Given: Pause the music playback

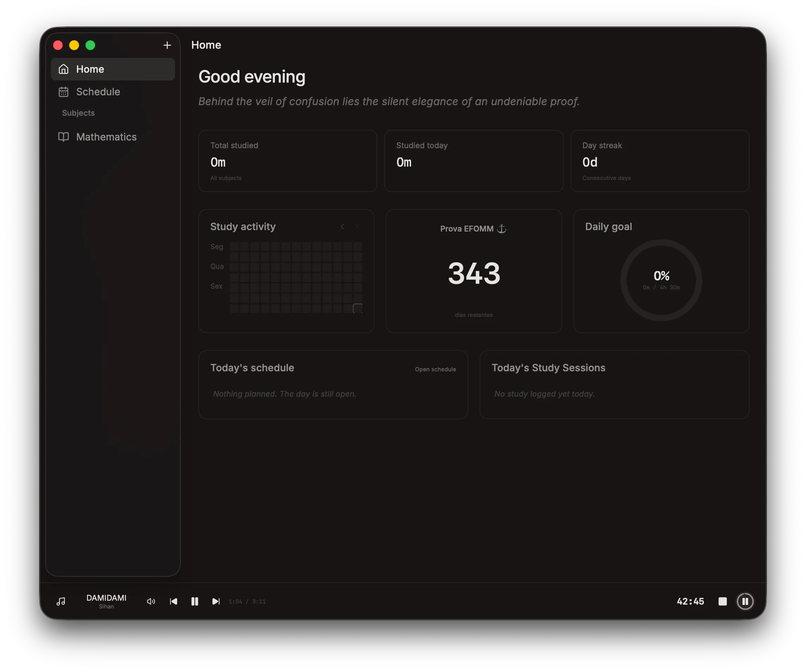Looking at the screenshot, I should click(194, 601).
